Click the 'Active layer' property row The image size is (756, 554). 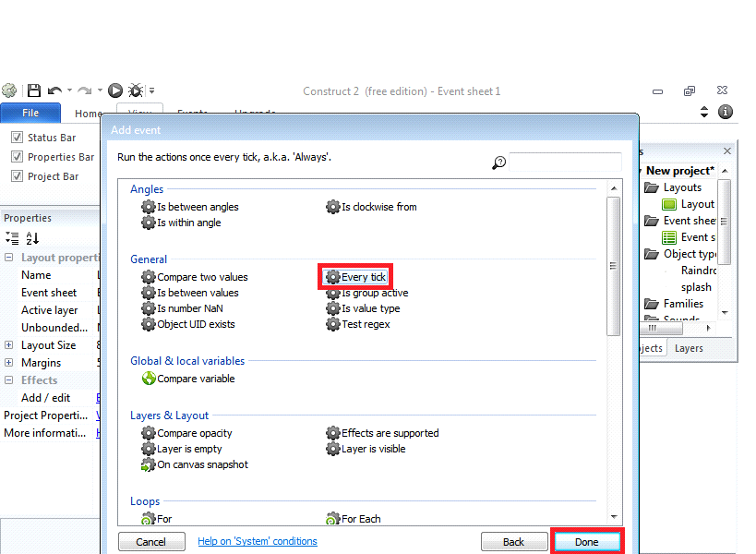(50, 310)
